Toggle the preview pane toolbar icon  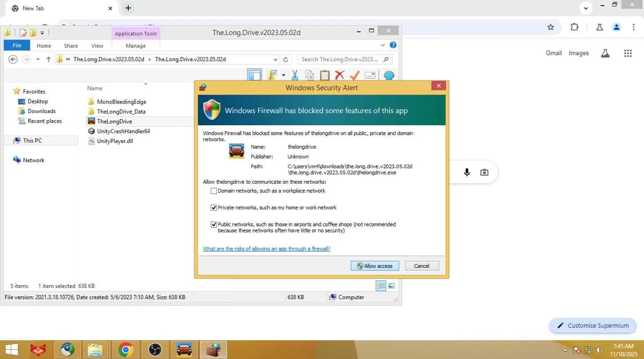point(255,75)
